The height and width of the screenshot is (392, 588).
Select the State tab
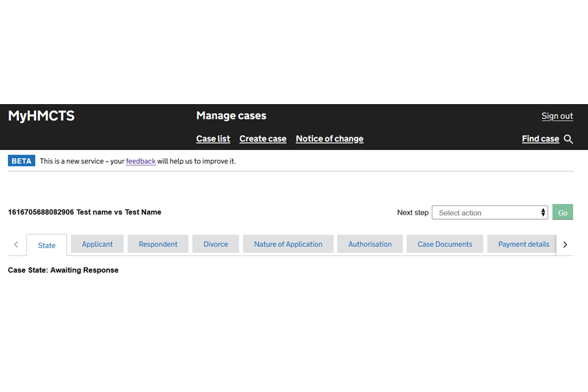tap(47, 245)
